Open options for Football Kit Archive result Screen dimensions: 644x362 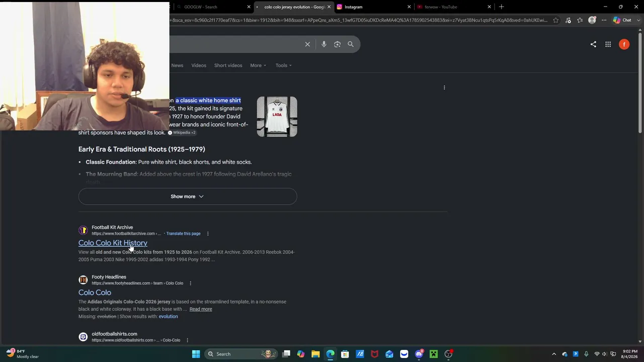[208, 233]
